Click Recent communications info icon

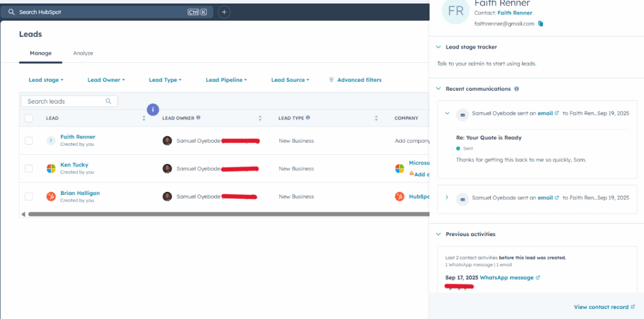click(x=516, y=89)
